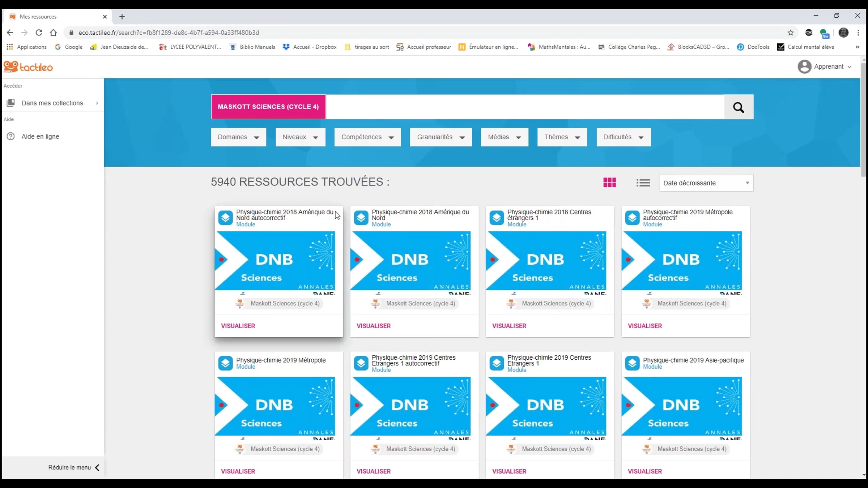Image resolution: width=868 pixels, height=488 pixels.
Task: Click module icon of Physique-chimie 2018 Amérique du Nord autocorrectif
Action: click(x=225, y=218)
